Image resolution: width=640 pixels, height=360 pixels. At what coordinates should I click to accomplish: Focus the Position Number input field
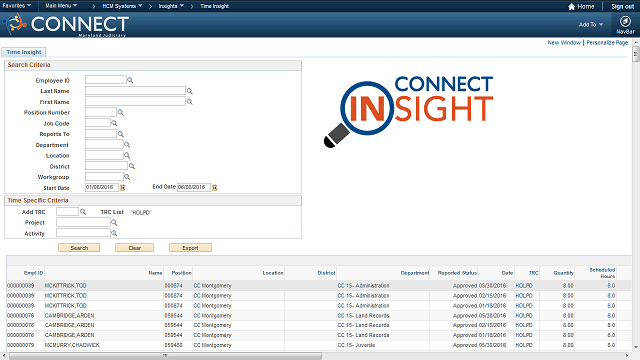[x=101, y=112]
